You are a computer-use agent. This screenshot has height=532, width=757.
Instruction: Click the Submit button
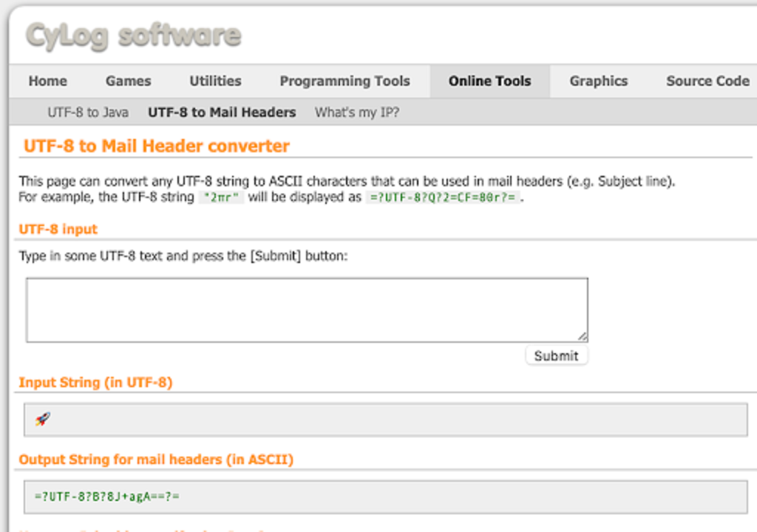556,356
